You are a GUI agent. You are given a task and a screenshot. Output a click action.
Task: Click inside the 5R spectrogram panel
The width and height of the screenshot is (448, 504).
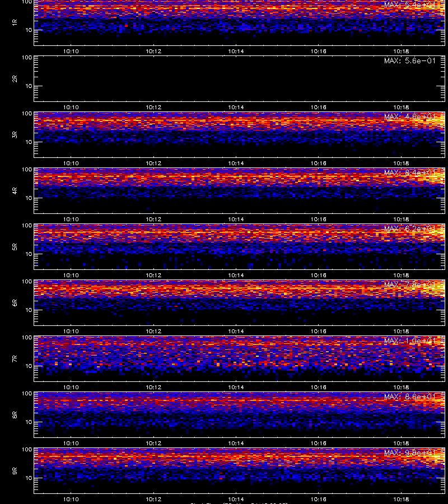(x=239, y=247)
